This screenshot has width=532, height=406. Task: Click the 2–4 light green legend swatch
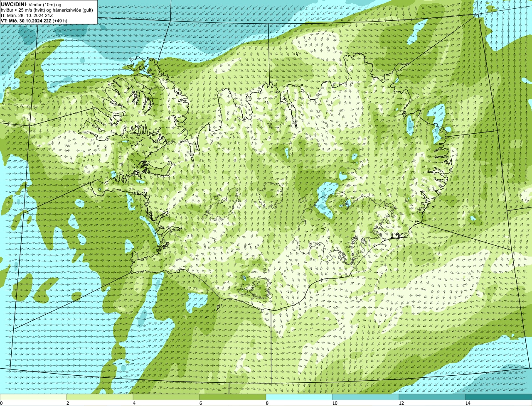100,397
